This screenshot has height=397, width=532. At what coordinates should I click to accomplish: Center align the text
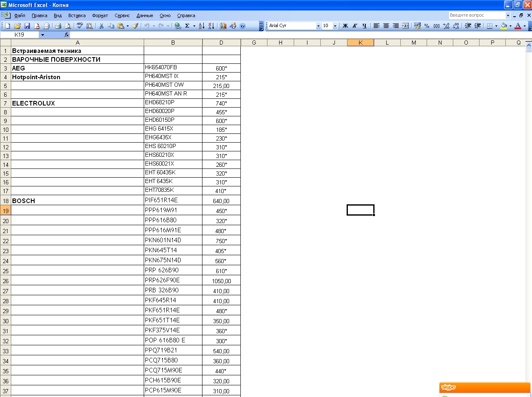[386, 26]
